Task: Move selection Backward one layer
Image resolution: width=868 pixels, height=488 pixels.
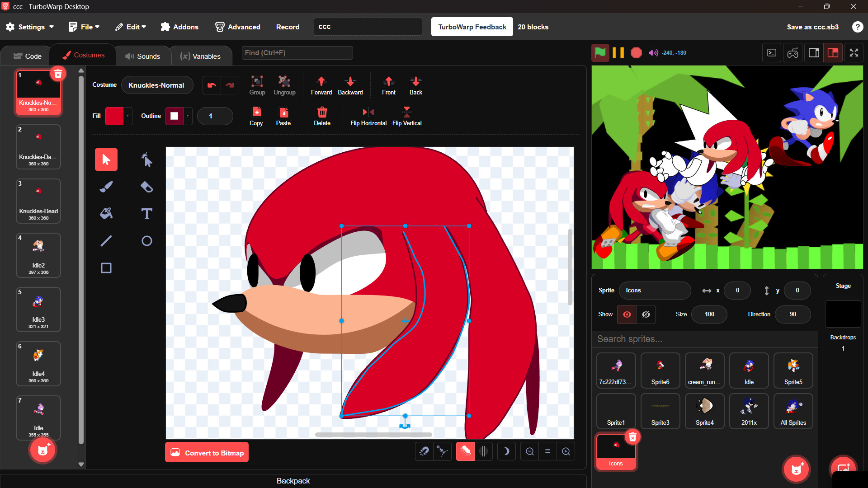Action: (350, 85)
